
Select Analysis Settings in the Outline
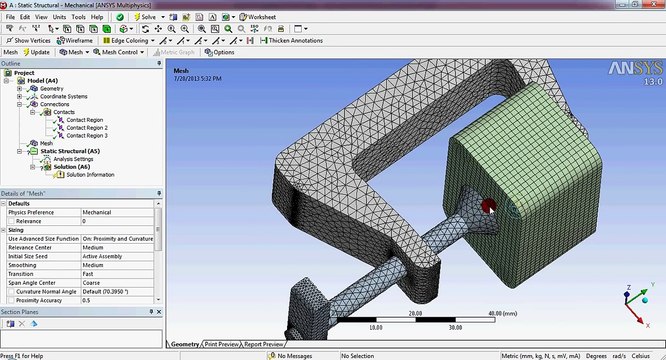73,159
